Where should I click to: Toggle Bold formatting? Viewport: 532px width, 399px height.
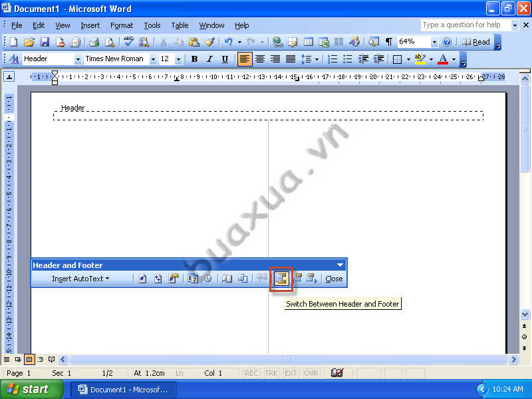[194, 59]
